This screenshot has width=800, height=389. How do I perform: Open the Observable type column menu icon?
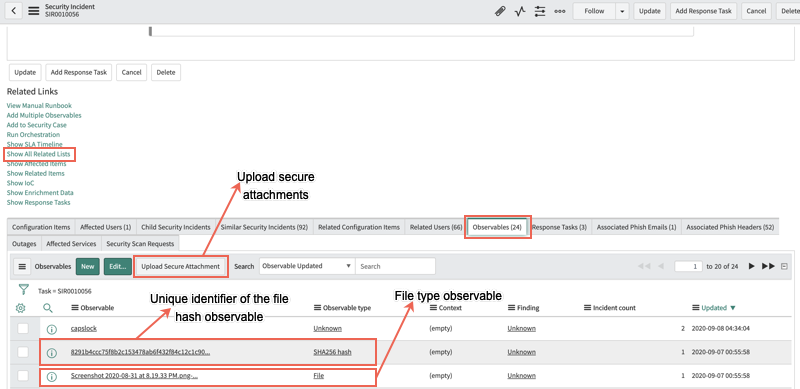pyautogui.click(x=317, y=308)
